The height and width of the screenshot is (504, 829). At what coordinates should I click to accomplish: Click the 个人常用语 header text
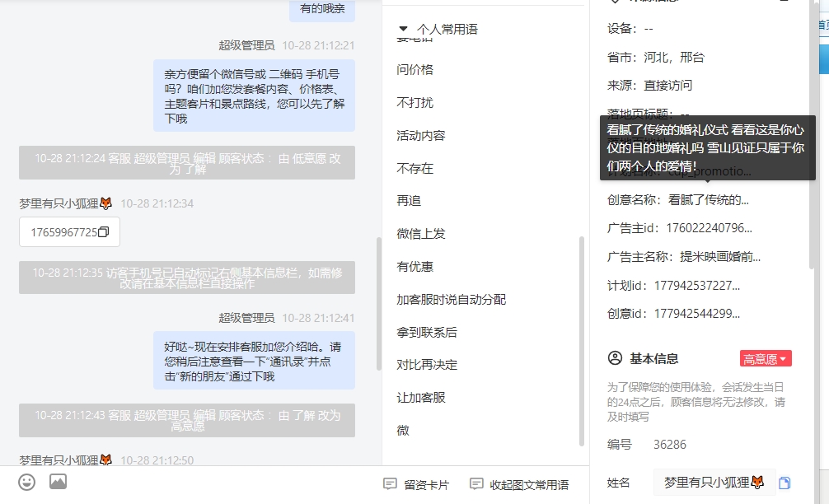point(447,30)
